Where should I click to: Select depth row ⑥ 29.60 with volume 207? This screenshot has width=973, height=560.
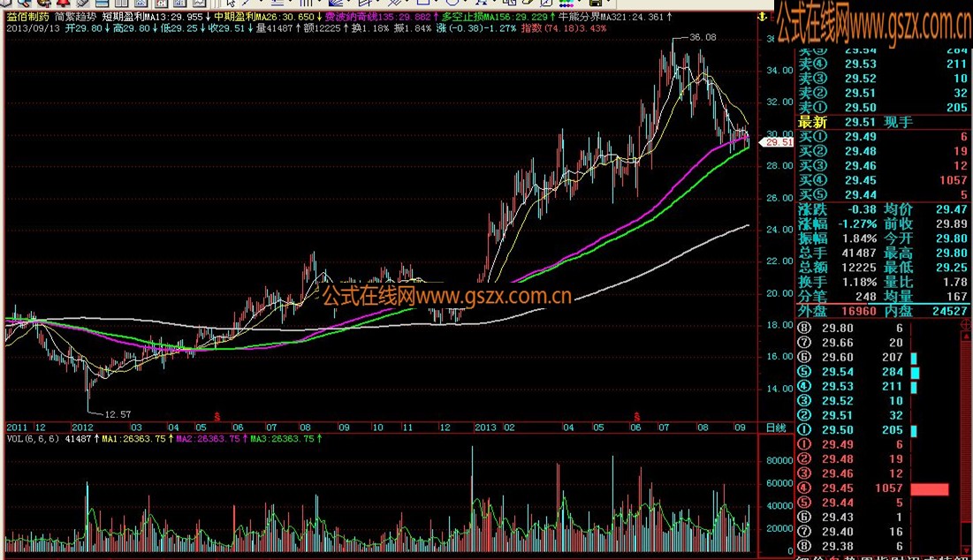859,357
